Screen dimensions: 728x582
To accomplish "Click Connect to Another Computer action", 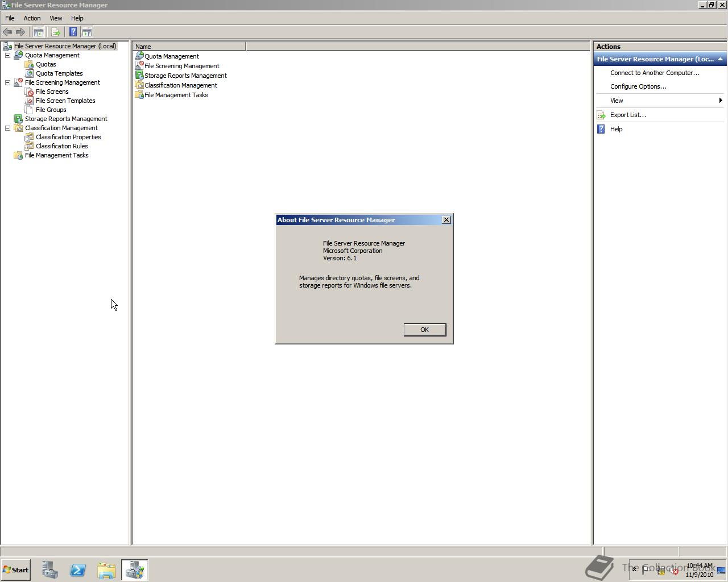I will pos(655,73).
